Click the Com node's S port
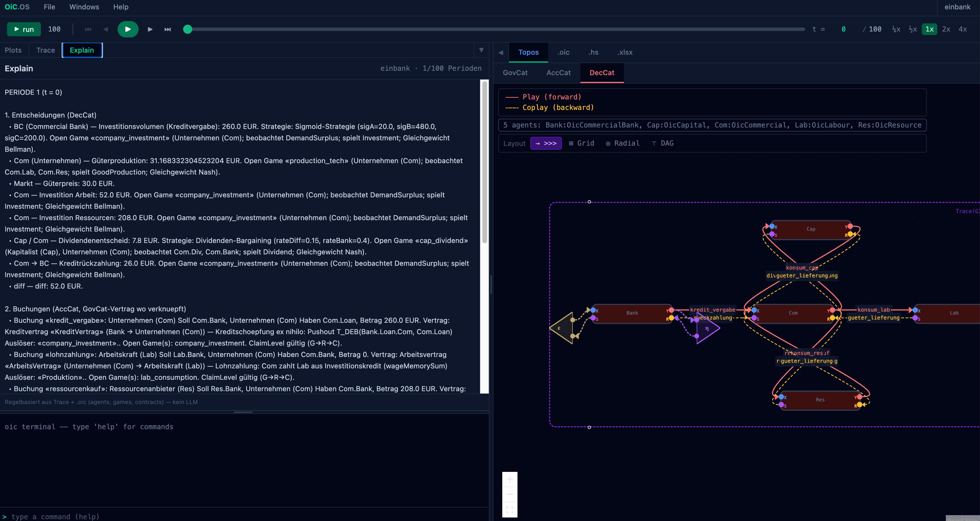Image resolution: width=980 pixels, height=521 pixels. 754,318
